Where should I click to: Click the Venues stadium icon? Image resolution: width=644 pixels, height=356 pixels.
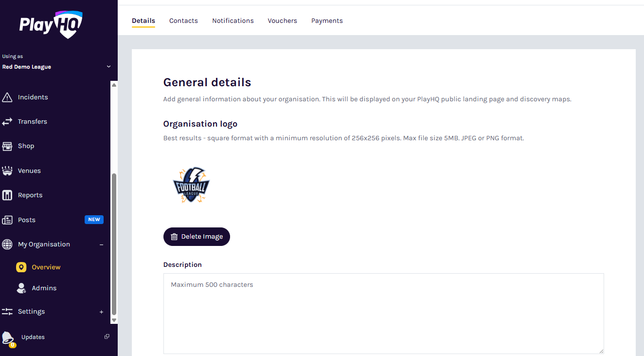click(7, 171)
